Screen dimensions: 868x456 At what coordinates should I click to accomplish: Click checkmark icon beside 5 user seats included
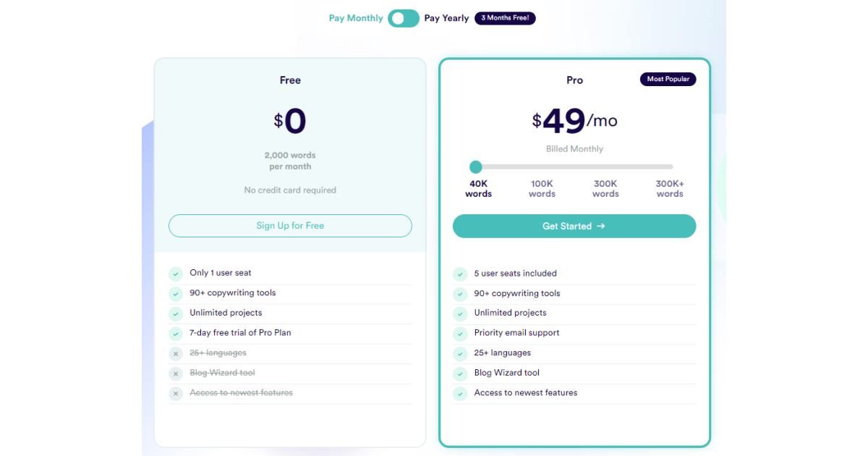(460, 274)
